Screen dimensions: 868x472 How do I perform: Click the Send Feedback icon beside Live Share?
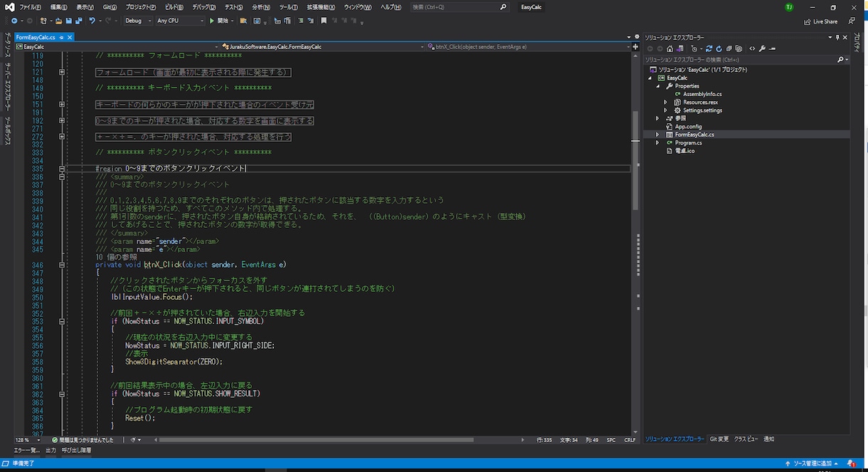(x=852, y=21)
